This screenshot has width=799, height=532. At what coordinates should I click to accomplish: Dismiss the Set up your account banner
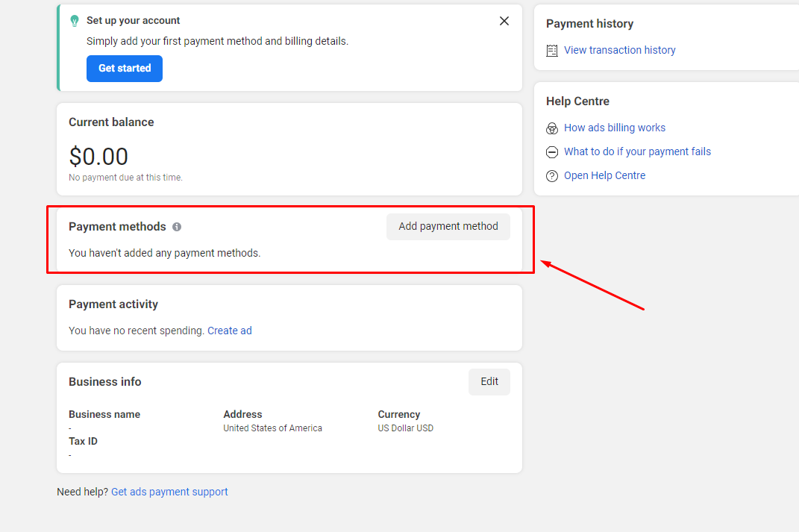504,21
